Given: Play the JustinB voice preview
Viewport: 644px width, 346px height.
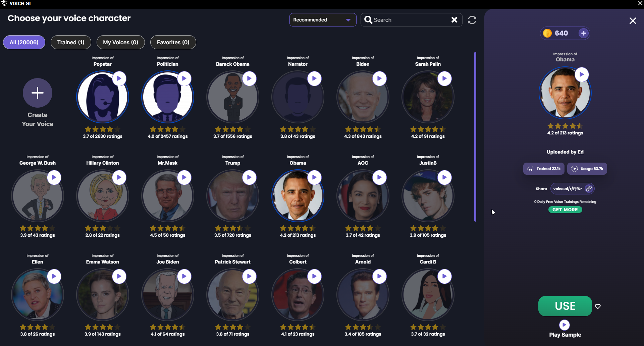Looking at the screenshot, I should click(444, 178).
